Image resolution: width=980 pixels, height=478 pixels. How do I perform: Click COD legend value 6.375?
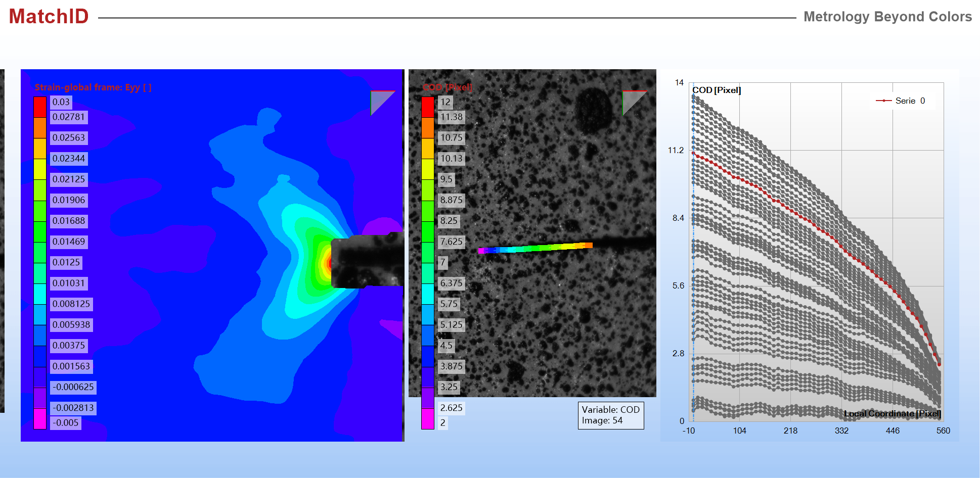point(452,283)
